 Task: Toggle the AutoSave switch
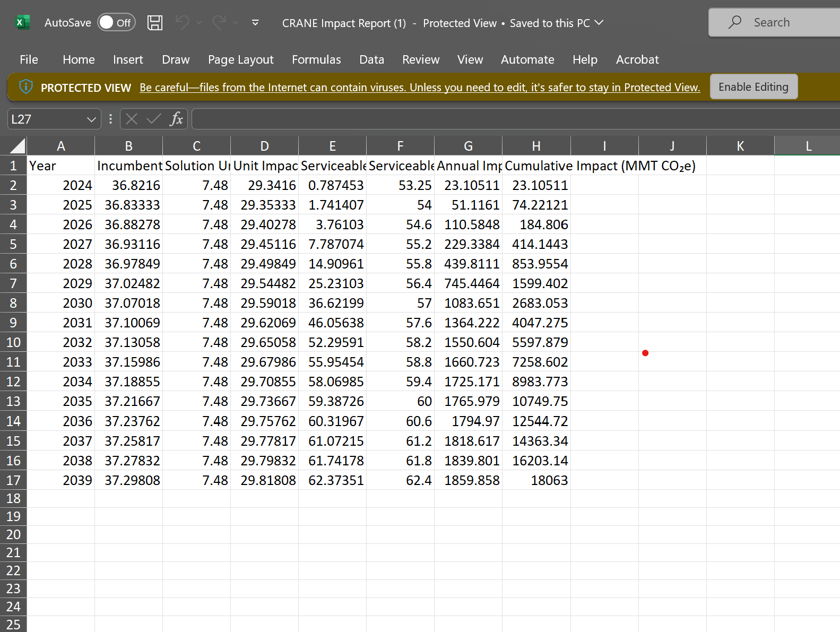[116, 22]
